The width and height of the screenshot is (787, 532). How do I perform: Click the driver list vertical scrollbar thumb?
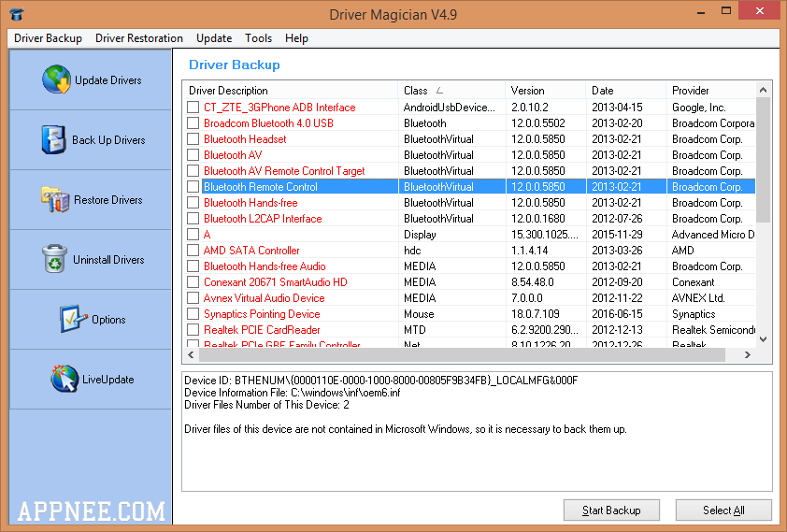pyautogui.click(x=763, y=160)
